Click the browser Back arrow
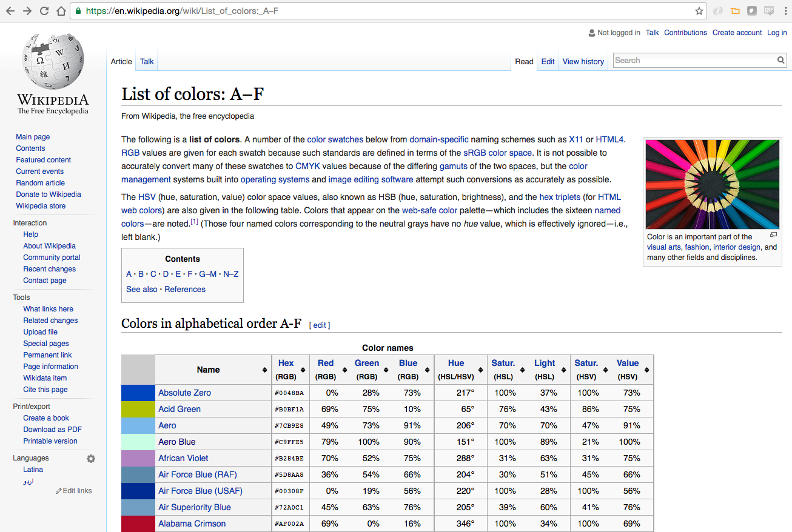Viewport: 792px width, 532px height. [x=10, y=10]
